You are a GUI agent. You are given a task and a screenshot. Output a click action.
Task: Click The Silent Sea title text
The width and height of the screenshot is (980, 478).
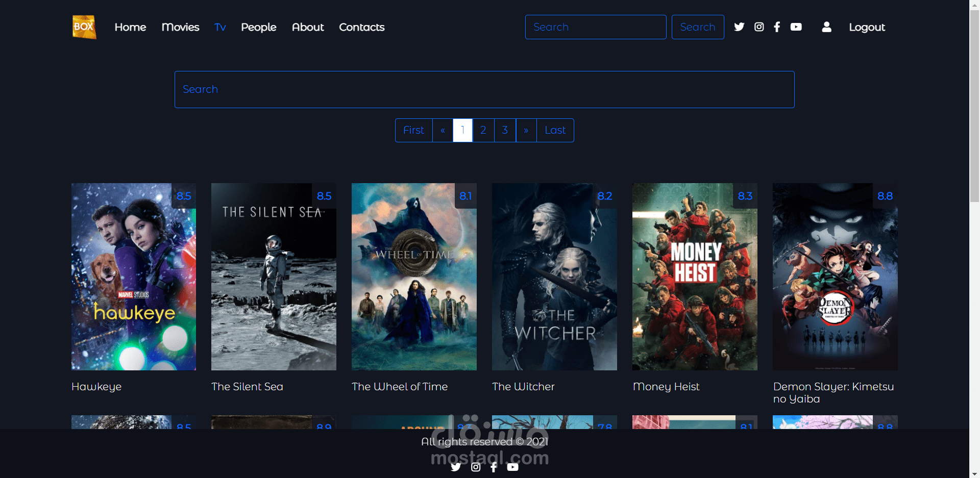click(247, 387)
